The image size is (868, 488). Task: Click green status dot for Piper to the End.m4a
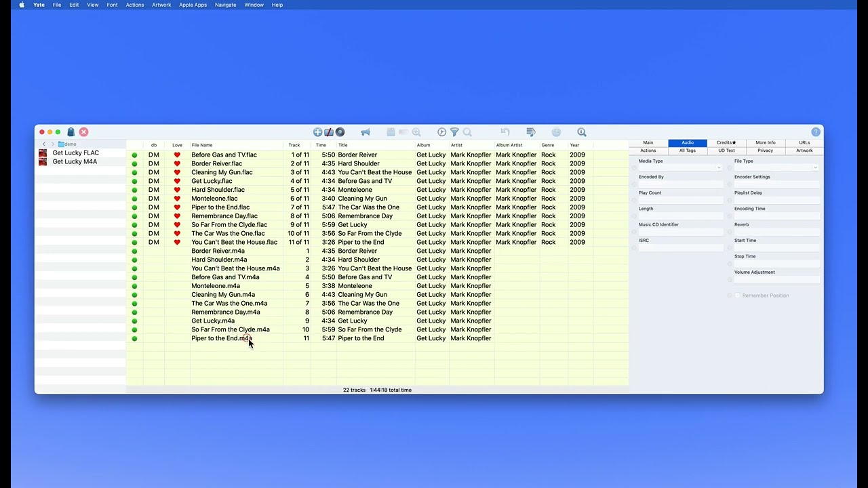(134, 338)
